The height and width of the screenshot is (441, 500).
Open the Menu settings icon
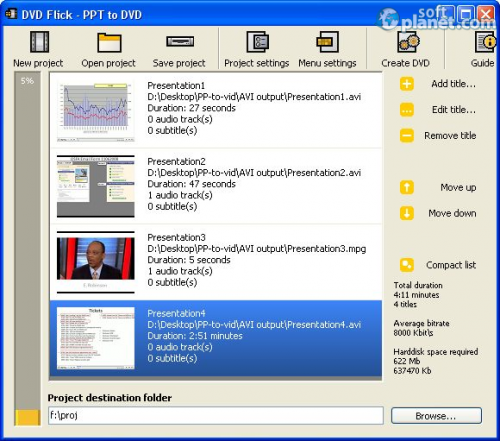(327, 42)
